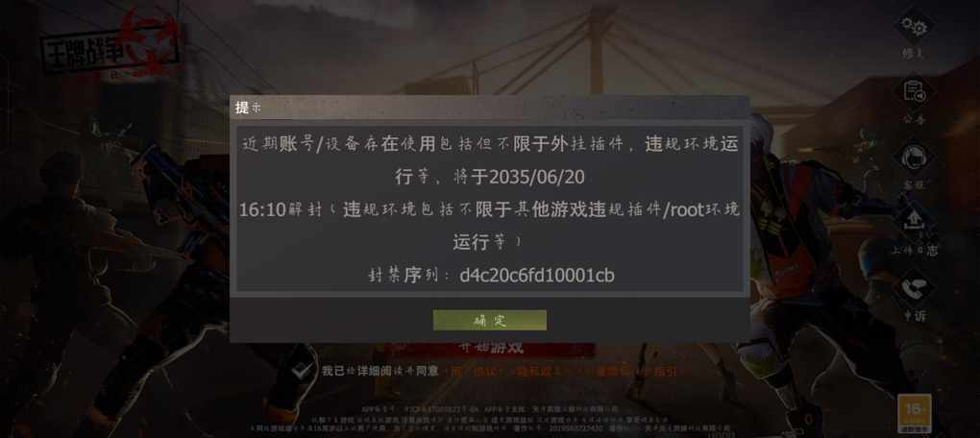Select ban serial d4c20c6fd10001cb text

click(537, 275)
